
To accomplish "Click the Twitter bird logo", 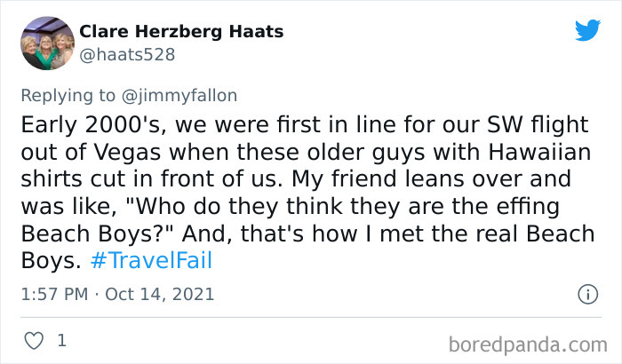I will [x=587, y=30].
